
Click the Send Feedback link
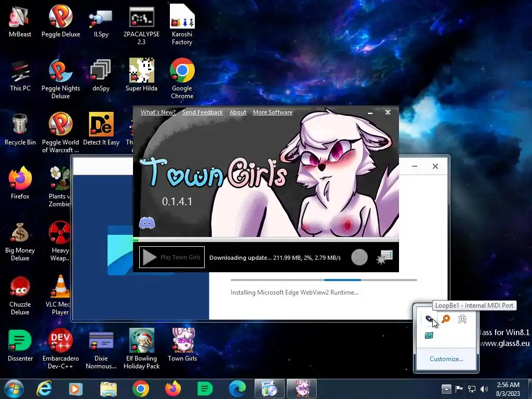click(x=203, y=112)
